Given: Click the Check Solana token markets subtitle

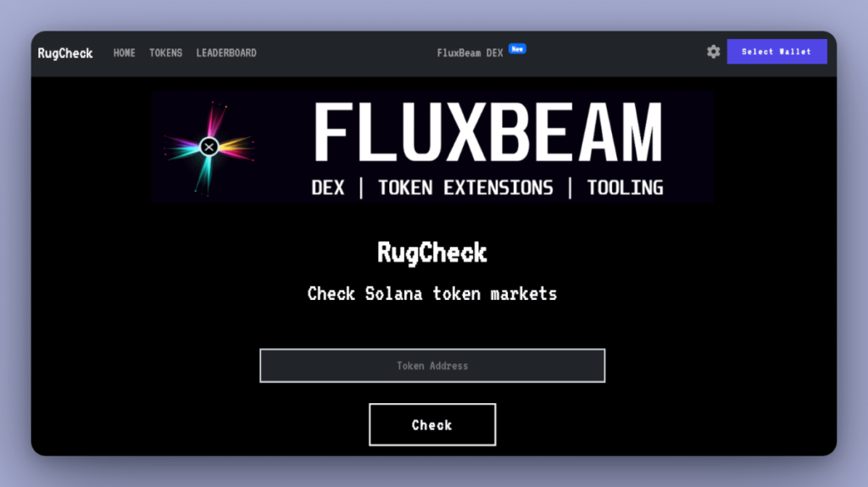Looking at the screenshot, I should (432, 294).
